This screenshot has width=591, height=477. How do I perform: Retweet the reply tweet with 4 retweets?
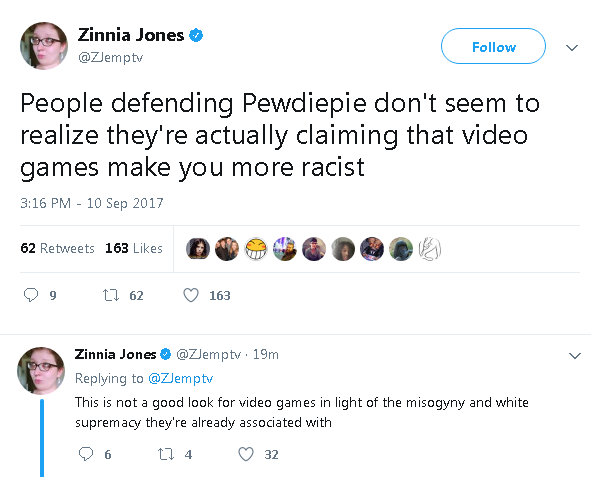166,454
